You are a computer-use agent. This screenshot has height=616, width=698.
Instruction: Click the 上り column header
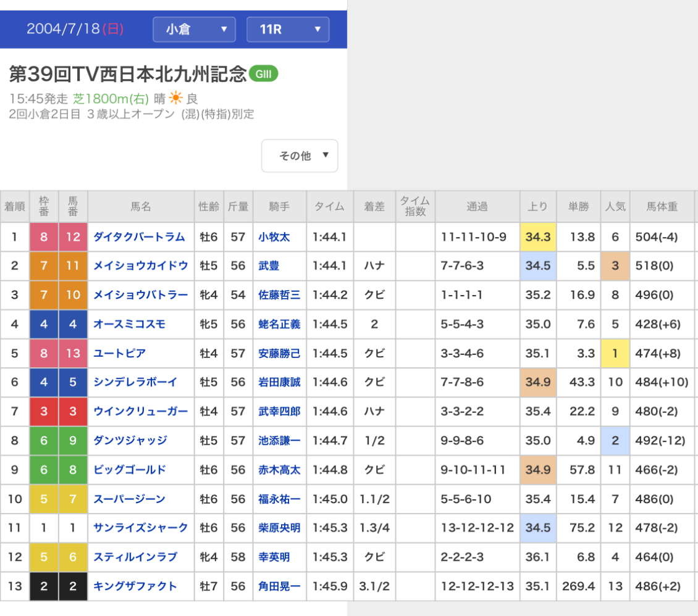pyautogui.click(x=538, y=207)
